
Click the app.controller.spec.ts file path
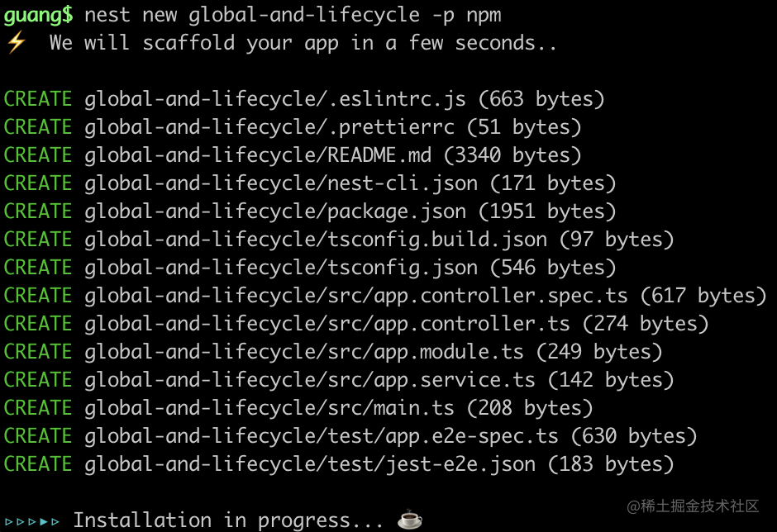tap(355, 296)
